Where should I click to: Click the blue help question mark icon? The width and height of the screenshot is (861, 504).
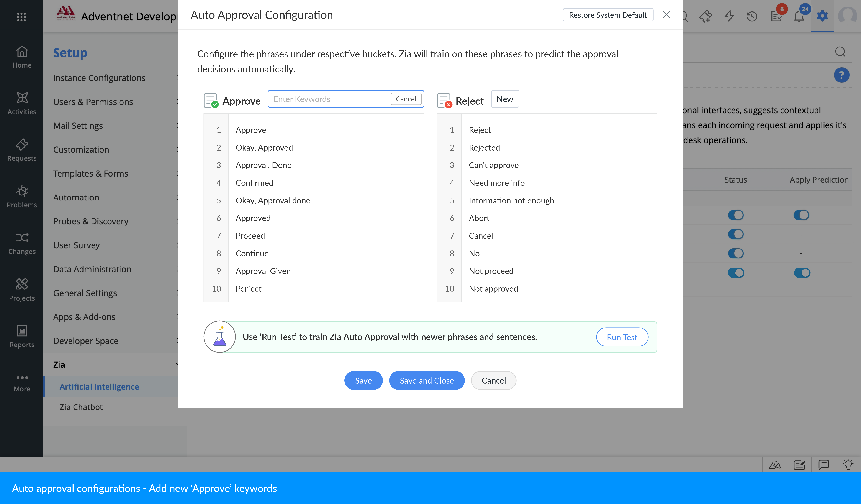coord(841,75)
